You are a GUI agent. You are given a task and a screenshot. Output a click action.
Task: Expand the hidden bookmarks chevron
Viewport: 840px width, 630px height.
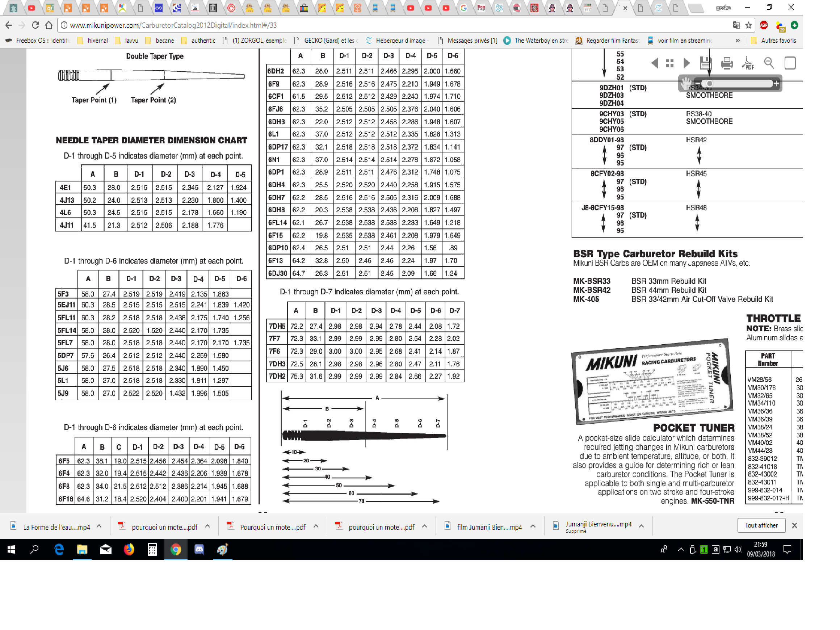point(738,41)
